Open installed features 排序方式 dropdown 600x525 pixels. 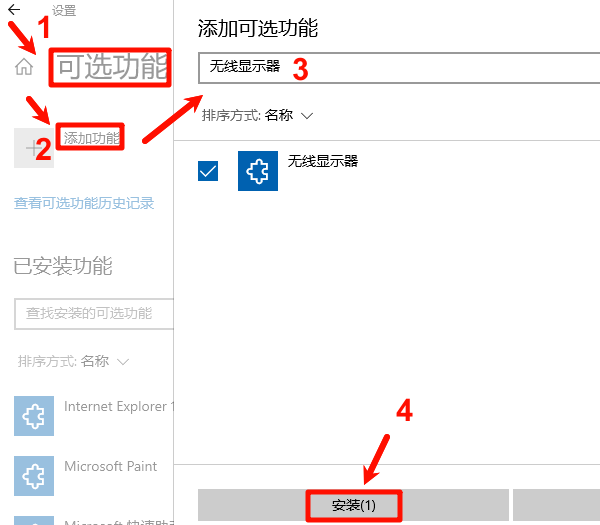(73, 361)
